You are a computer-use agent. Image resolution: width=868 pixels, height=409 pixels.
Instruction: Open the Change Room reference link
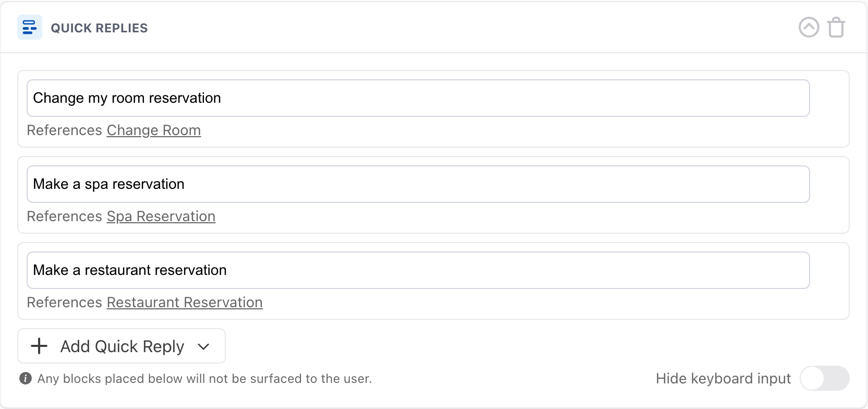[154, 130]
